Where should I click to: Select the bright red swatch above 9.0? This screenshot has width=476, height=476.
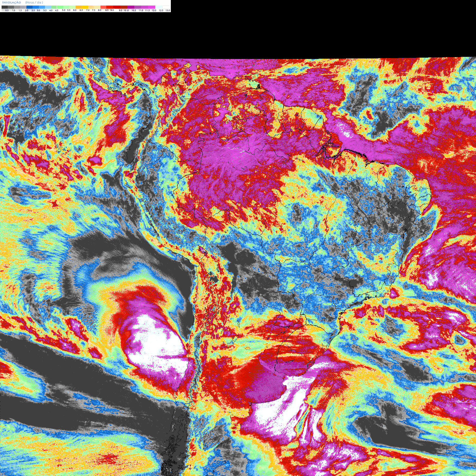tap(110, 7)
